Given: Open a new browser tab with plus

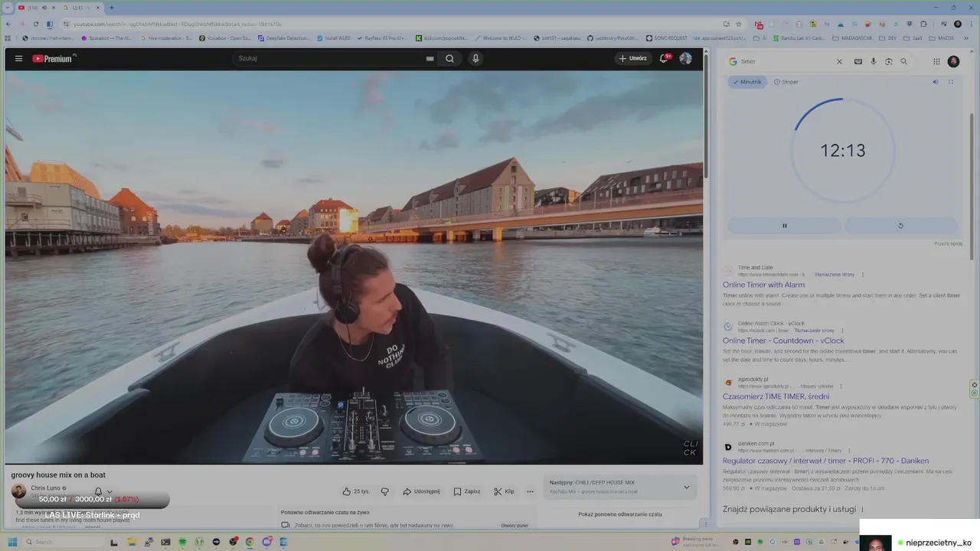Looking at the screenshot, I should [112, 8].
